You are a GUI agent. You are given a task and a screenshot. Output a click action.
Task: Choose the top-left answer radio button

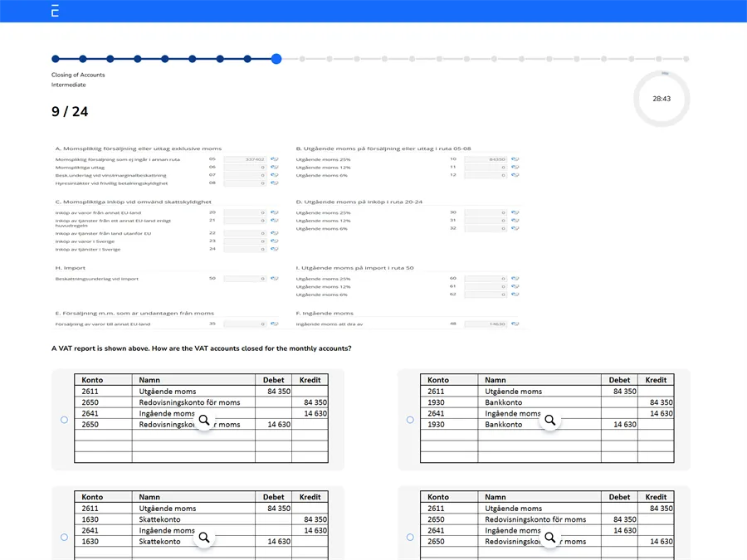(64, 420)
